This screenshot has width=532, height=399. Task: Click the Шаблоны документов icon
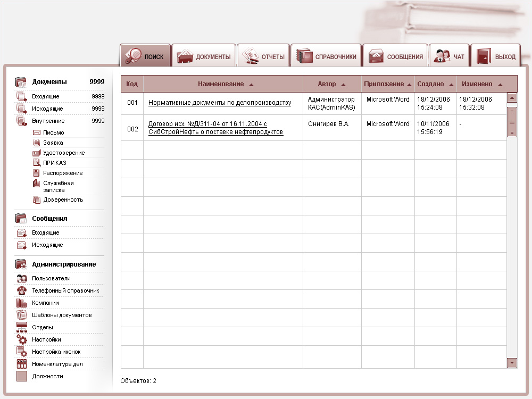tap(22, 315)
